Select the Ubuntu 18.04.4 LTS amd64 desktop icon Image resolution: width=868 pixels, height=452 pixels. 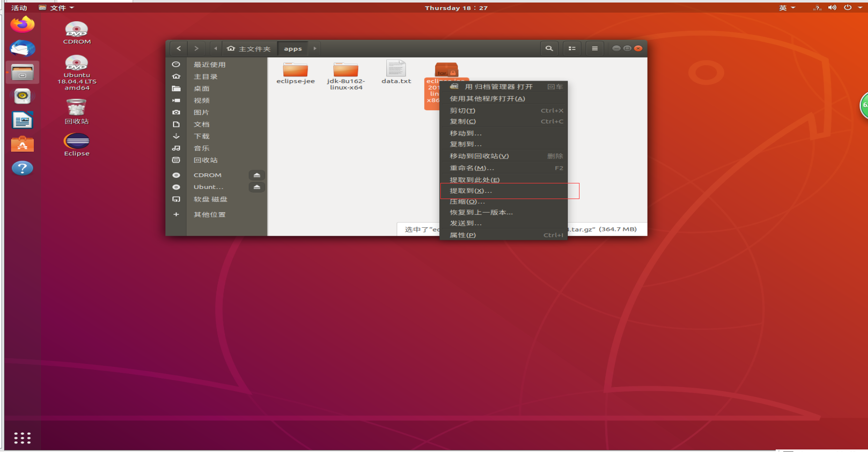click(77, 73)
